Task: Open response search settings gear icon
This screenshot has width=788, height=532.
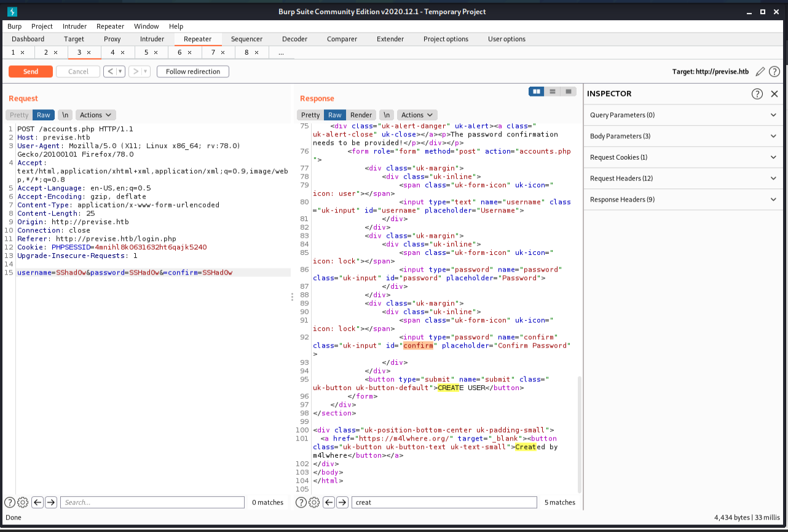Action: click(314, 503)
